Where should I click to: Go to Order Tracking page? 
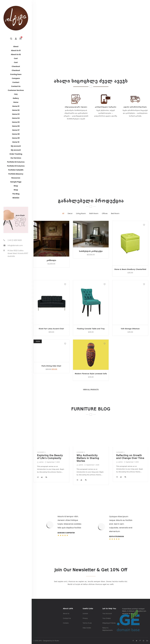(16, 154)
